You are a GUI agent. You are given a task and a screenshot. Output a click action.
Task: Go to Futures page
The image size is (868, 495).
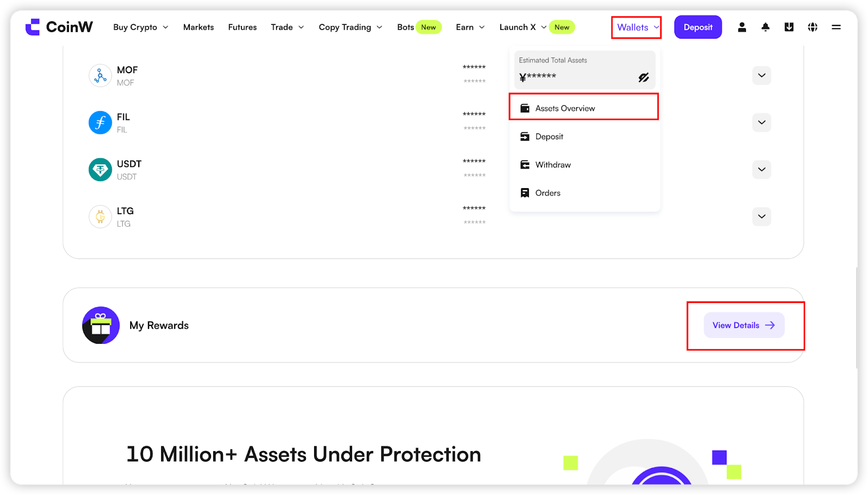click(242, 27)
